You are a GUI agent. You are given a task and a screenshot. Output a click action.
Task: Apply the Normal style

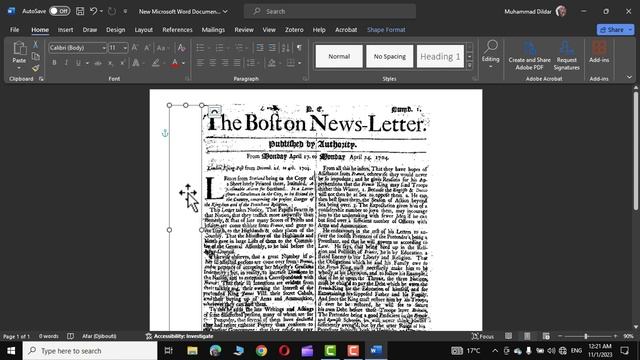(339, 56)
